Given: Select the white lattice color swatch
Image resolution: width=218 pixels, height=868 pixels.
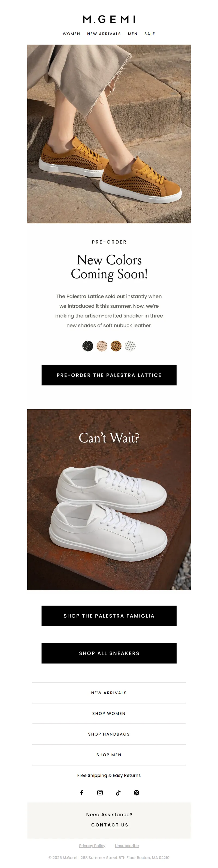Looking at the screenshot, I should pyautogui.click(x=130, y=346).
